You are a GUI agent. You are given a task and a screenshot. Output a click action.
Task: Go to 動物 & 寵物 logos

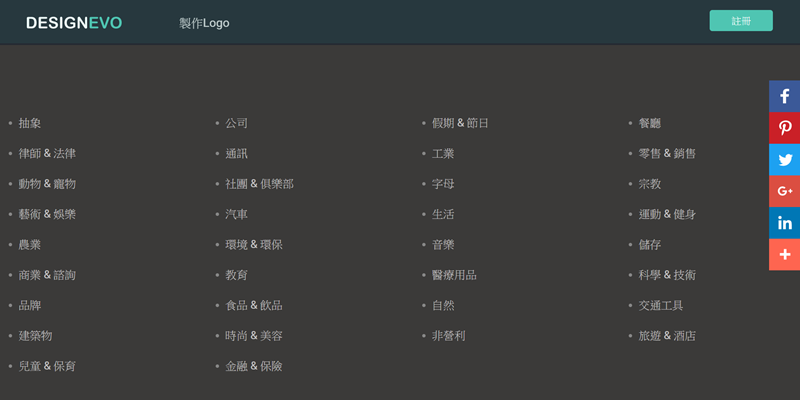point(47,184)
